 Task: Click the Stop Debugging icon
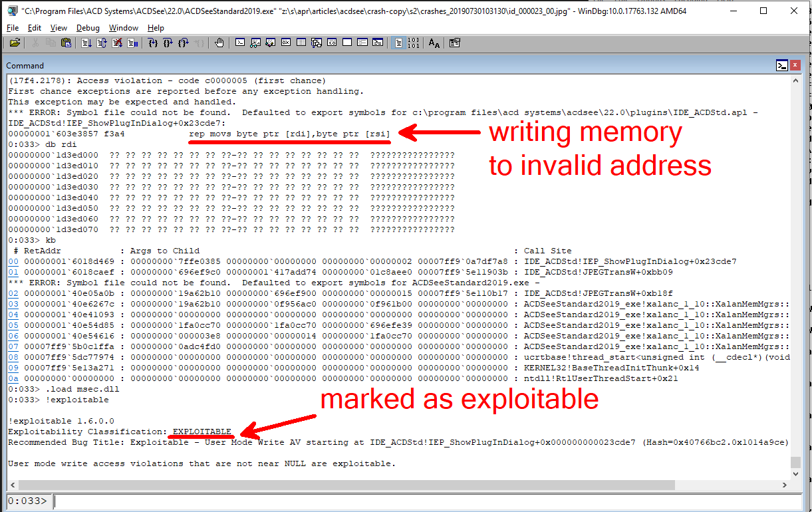(117, 43)
